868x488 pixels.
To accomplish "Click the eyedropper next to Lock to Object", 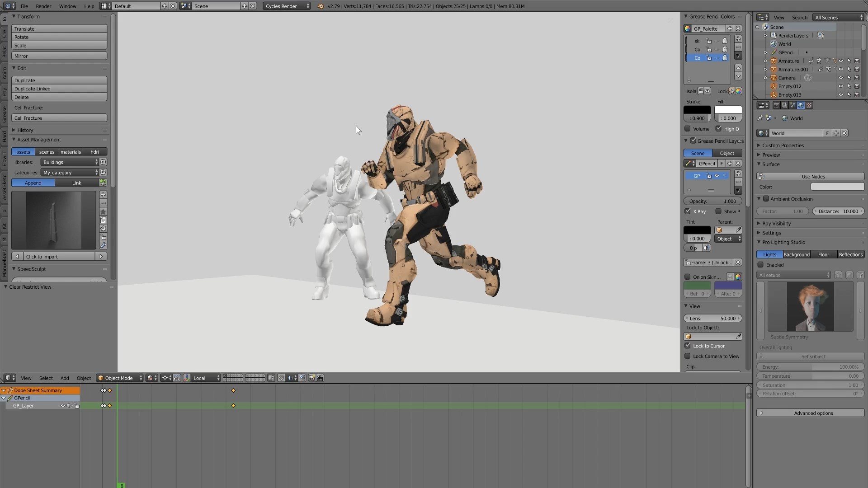I will coord(738,336).
